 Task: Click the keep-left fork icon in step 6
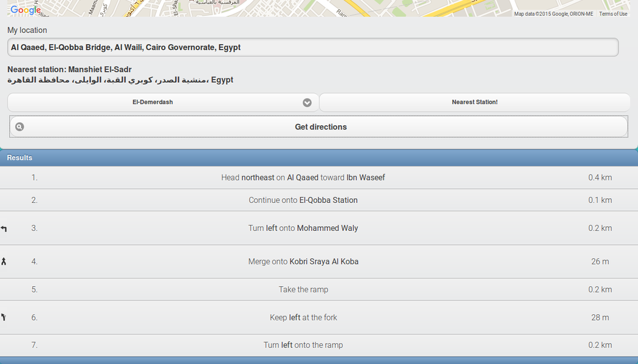click(4, 317)
